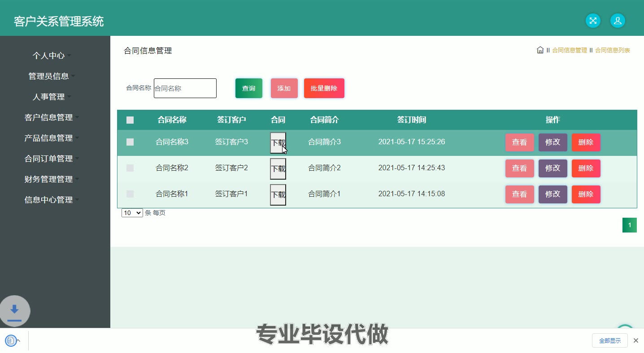Click the 签订客户 column header

pos(231,120)
